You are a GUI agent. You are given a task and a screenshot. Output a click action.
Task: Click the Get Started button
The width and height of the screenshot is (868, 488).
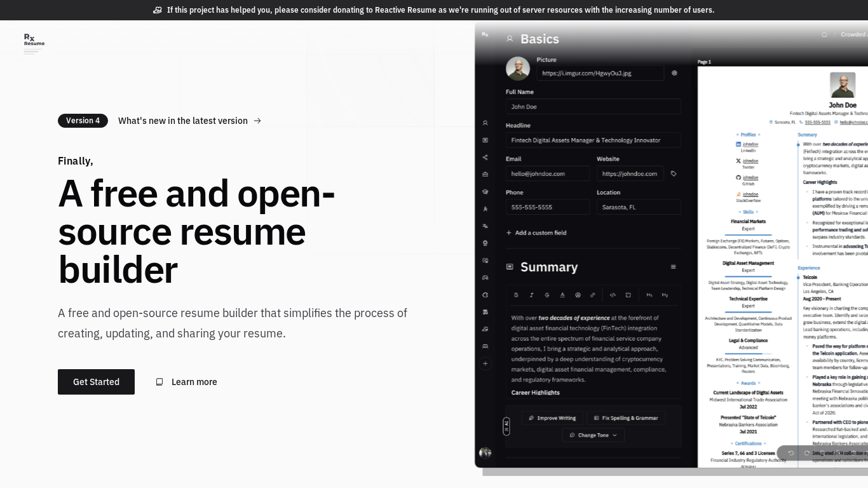[96, 382]
